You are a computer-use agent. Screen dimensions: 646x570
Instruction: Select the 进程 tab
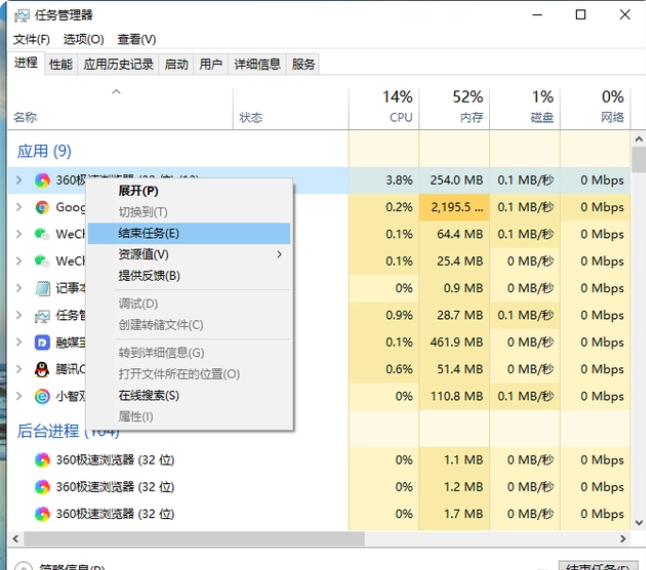click(26, 63)
